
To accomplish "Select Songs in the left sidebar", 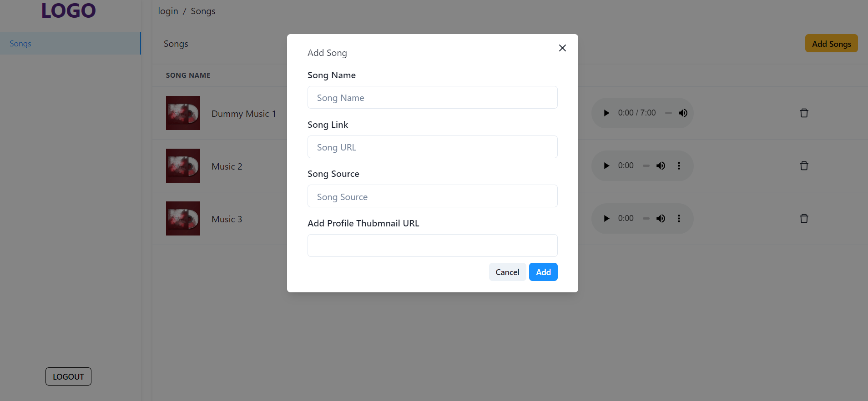I will click(x=20, y=43).
